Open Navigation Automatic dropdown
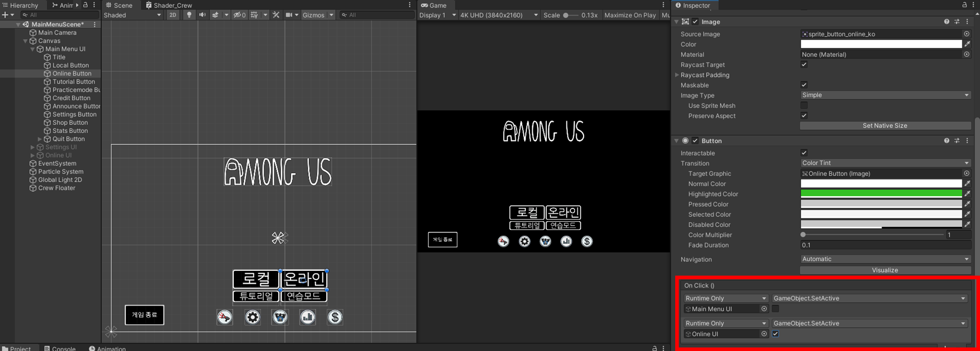 point(885,259)
